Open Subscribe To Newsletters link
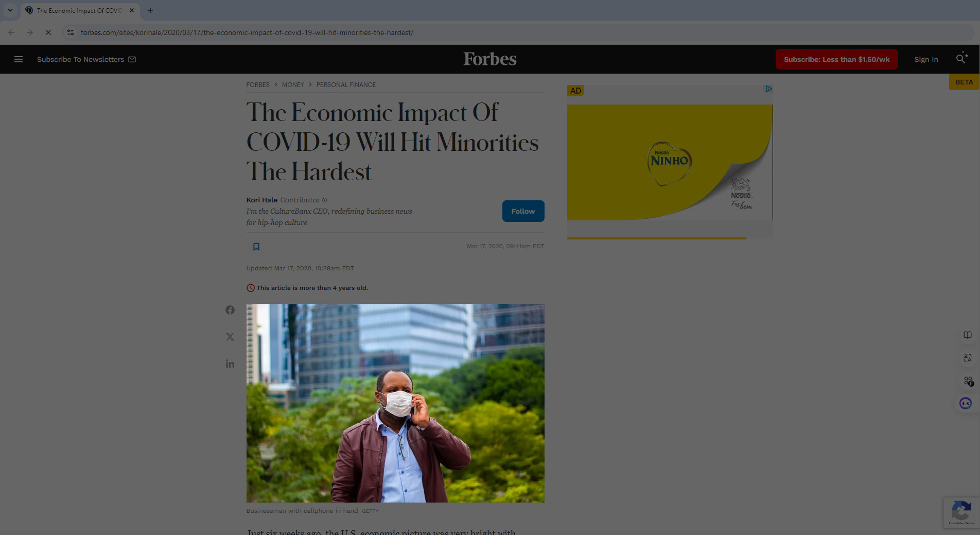Screen dimensions: 980x535 coord(86,59)
